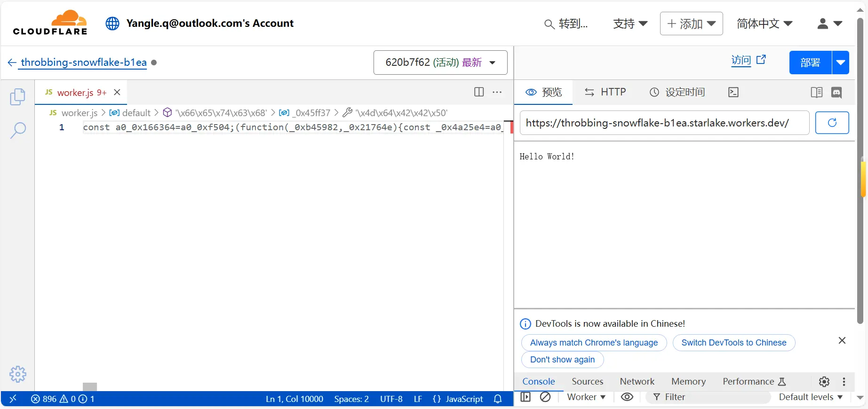
Task: Open the documentation book icon
Action: pos(817,92)
